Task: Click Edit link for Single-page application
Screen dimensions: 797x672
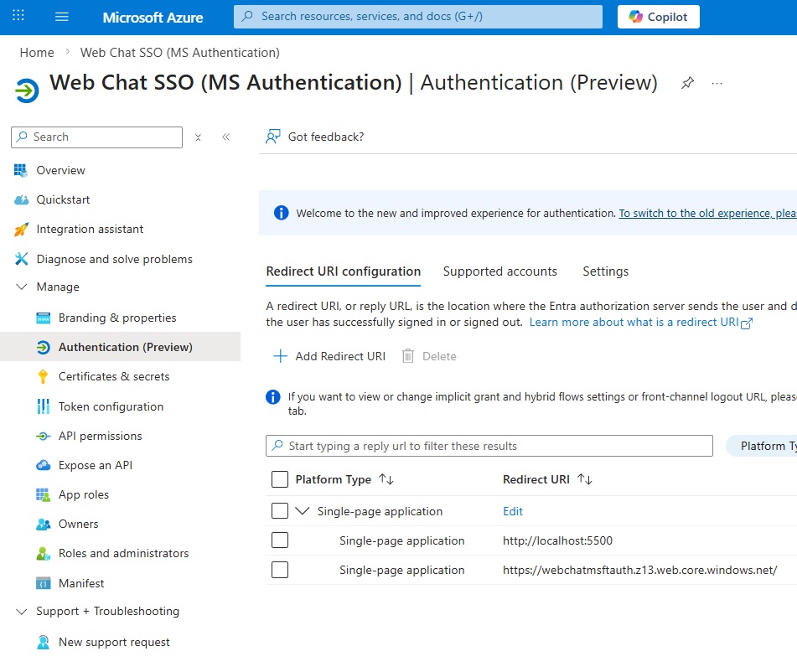Action: tap(512, 511)
